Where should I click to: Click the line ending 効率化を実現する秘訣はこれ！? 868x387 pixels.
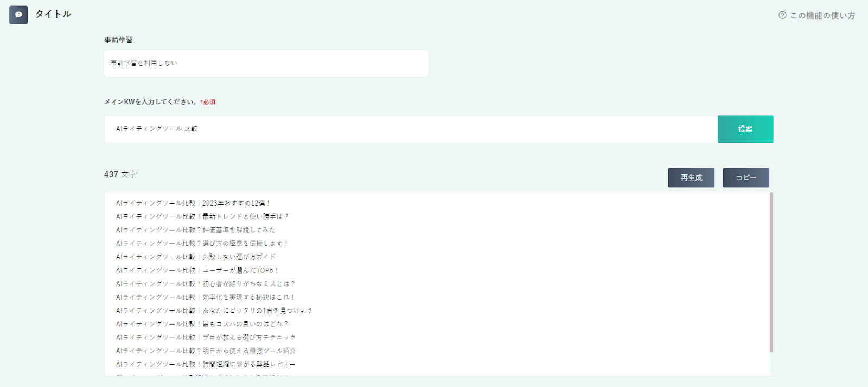(x=206, y=297)
